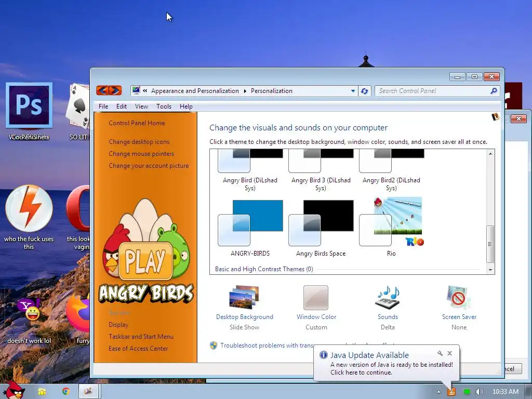Click Troubleshoot problems with transparency link

(x=267, y=345)
